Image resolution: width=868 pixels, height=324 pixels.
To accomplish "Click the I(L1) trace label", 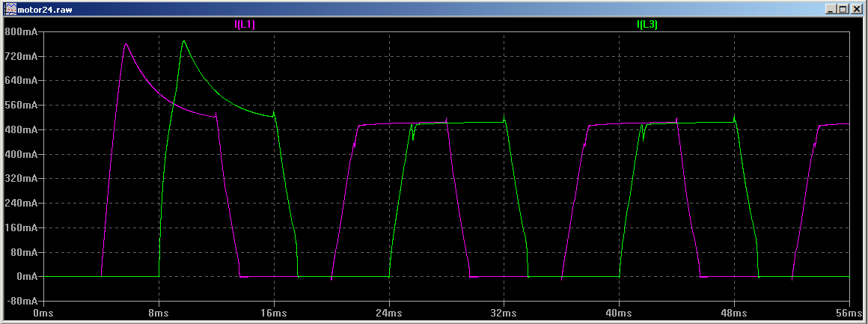I will 244,25.
